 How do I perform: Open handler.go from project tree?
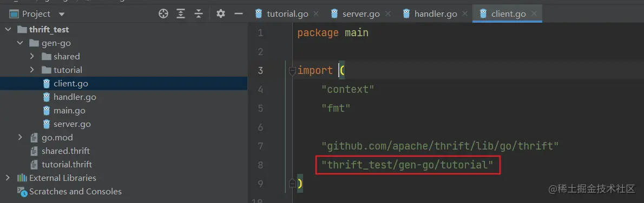[75, 97]
